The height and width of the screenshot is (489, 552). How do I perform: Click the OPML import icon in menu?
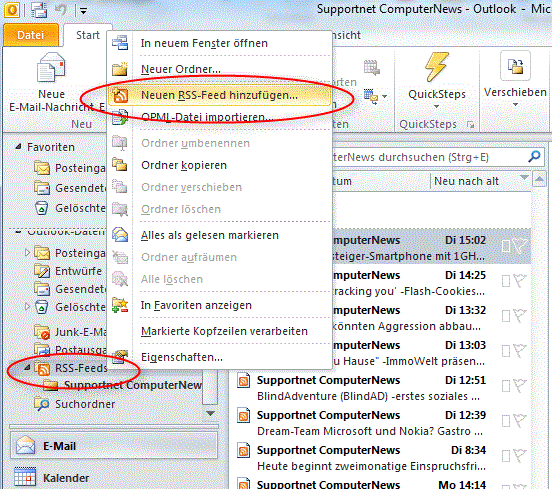pyautogui.click(x=120, y=117)
